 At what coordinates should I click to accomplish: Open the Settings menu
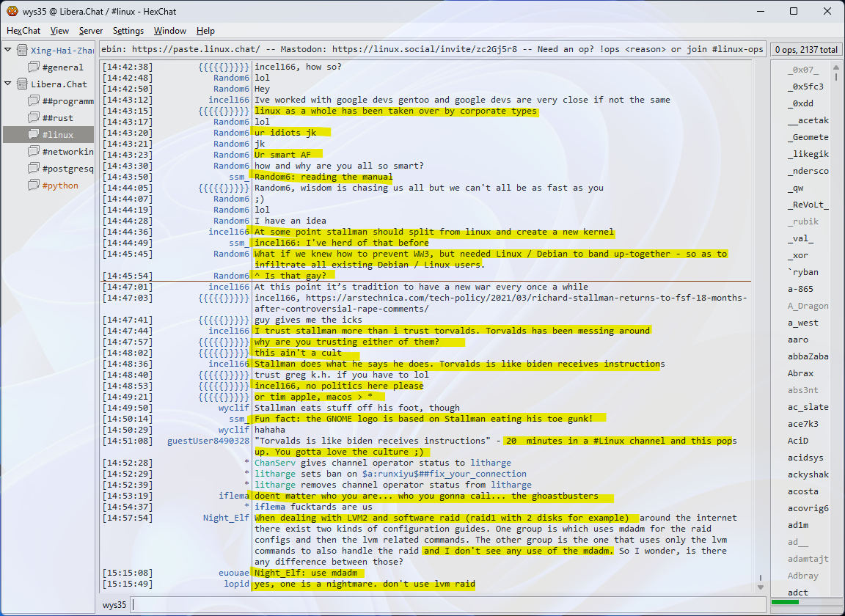(x=128, y=31)
